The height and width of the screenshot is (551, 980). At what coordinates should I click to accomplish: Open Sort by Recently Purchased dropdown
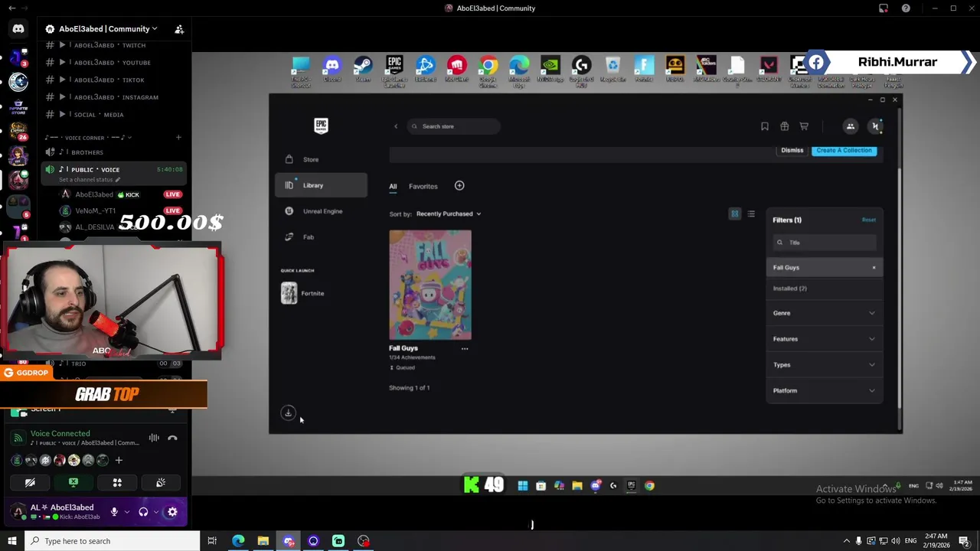(449, 214)
